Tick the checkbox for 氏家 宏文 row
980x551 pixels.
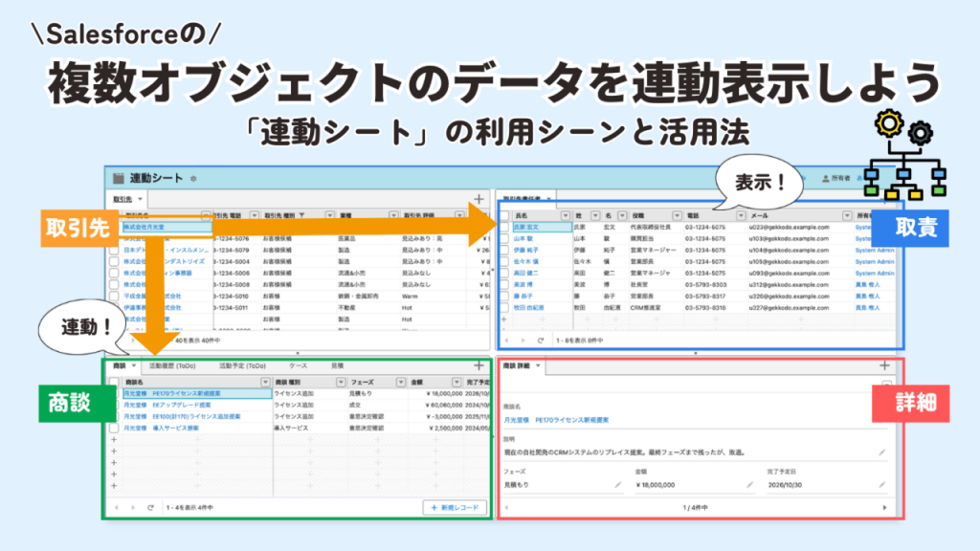point(504,228)
